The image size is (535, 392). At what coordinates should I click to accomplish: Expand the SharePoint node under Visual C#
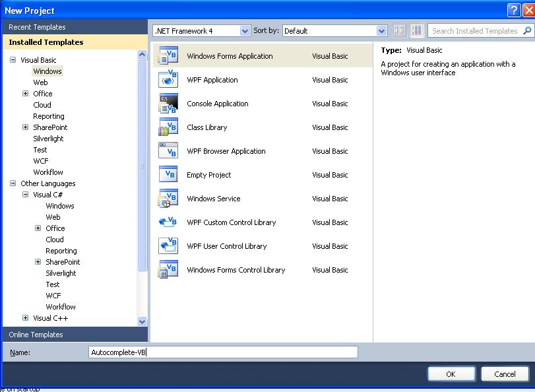pos(38,261)
